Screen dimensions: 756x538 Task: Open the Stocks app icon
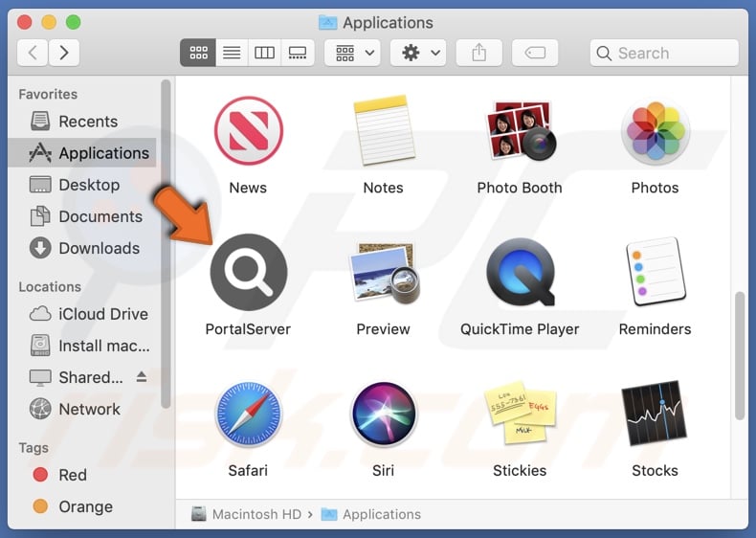(655, 414)
